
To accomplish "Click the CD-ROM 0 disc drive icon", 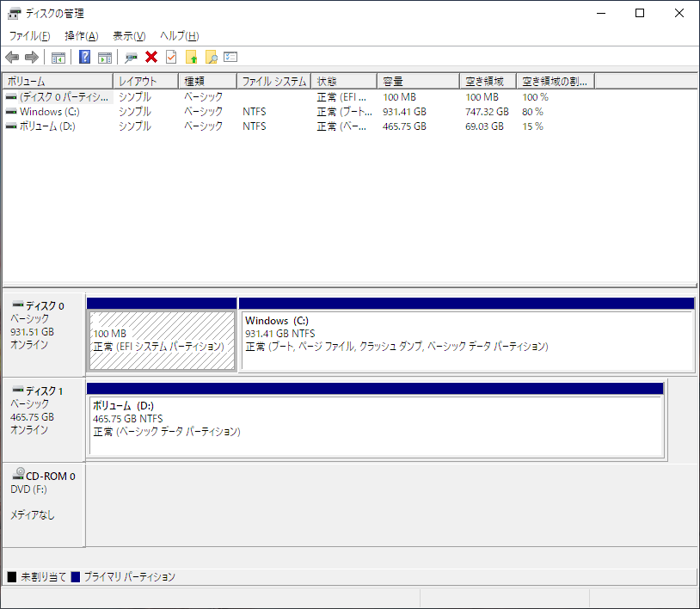I will pyautogui.click(x=18, y=474).
